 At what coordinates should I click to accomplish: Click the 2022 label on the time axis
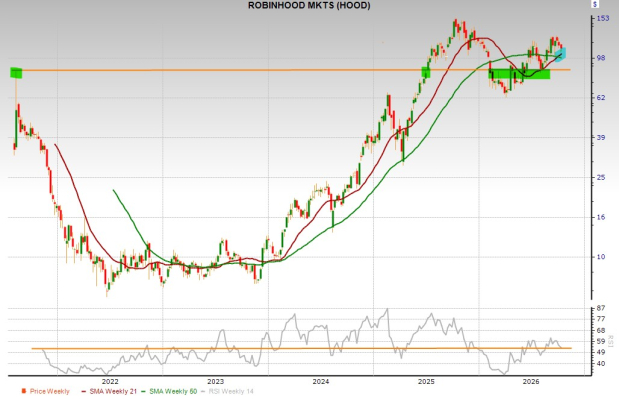[110, 381]
